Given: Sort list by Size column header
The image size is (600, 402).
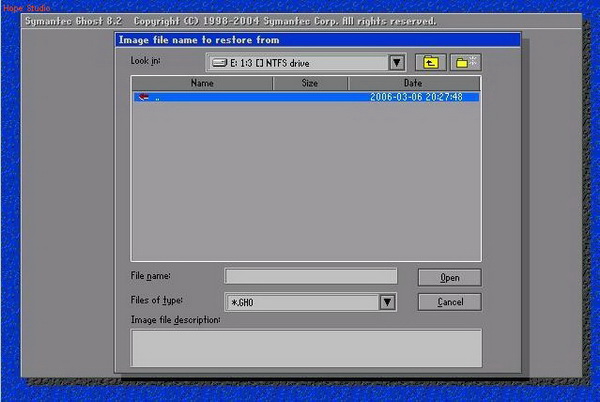Looking at the screenshot, I should [x=310, y=83].
